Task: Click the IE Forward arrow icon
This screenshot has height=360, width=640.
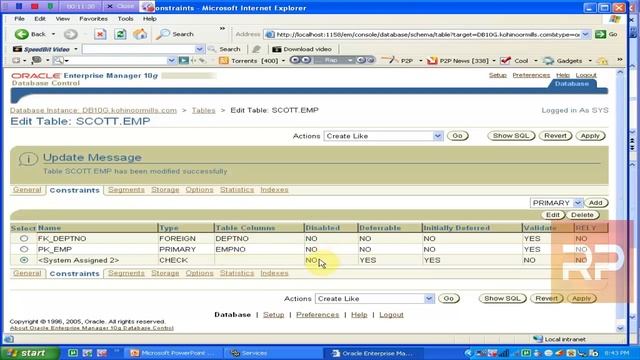Action: (71, 34)
